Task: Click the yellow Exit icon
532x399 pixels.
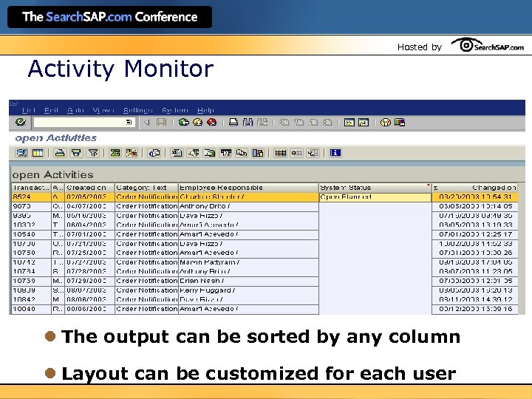Action: 197,122
